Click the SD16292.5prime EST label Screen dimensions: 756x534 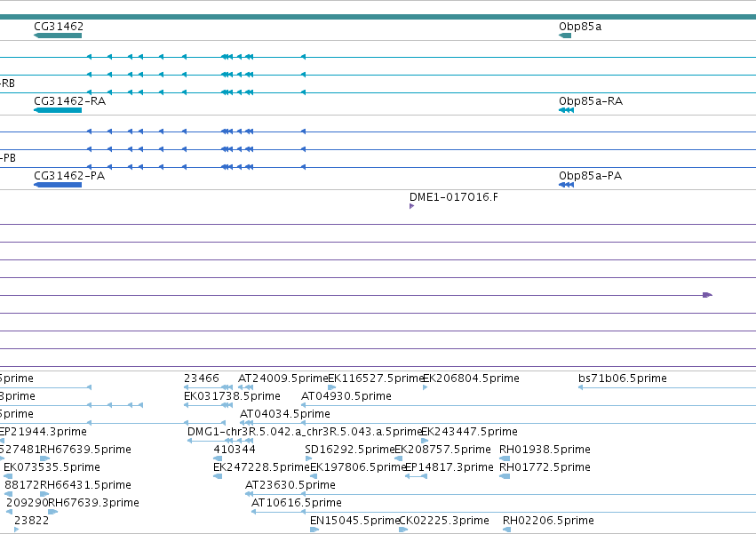tap(350, 450)
